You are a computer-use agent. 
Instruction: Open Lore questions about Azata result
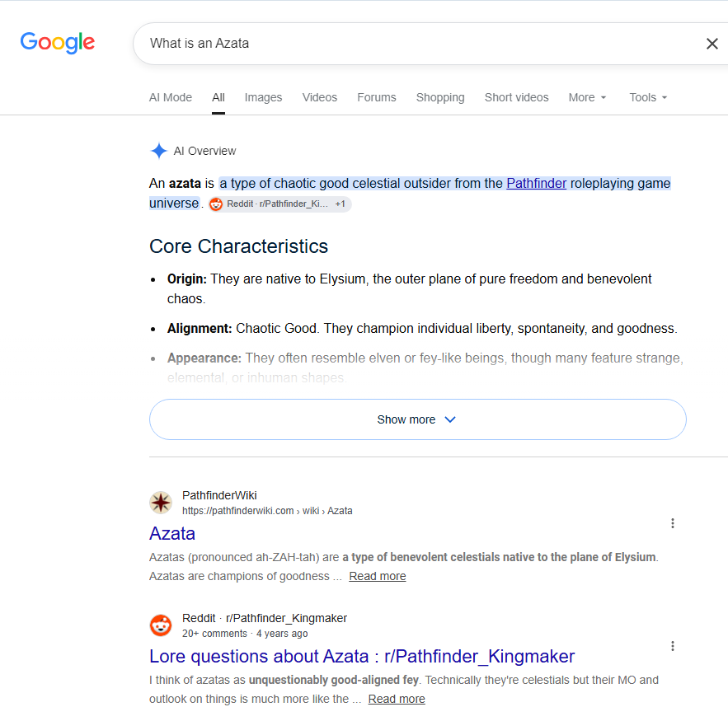(x=362, y=657)
